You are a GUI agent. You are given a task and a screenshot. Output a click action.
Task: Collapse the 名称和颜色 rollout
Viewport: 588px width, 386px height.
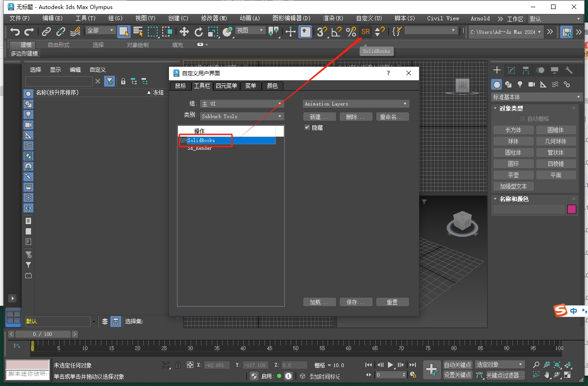point(514,199)
